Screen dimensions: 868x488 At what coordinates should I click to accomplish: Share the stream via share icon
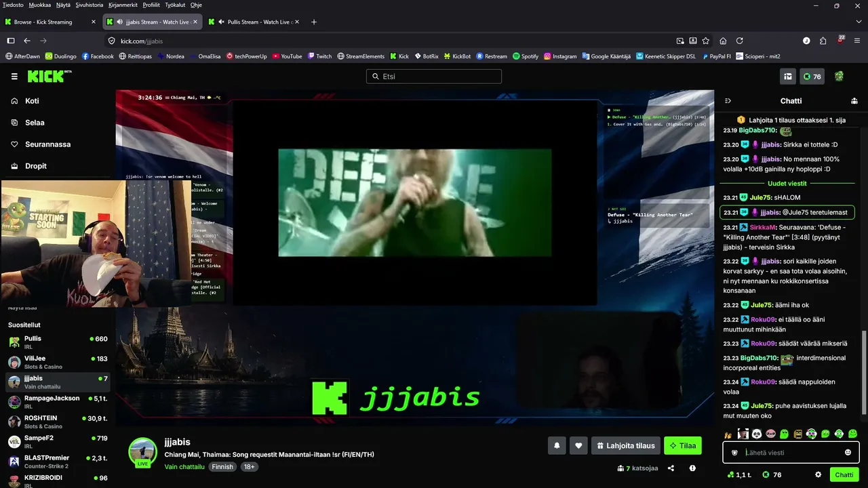point(671,468)
